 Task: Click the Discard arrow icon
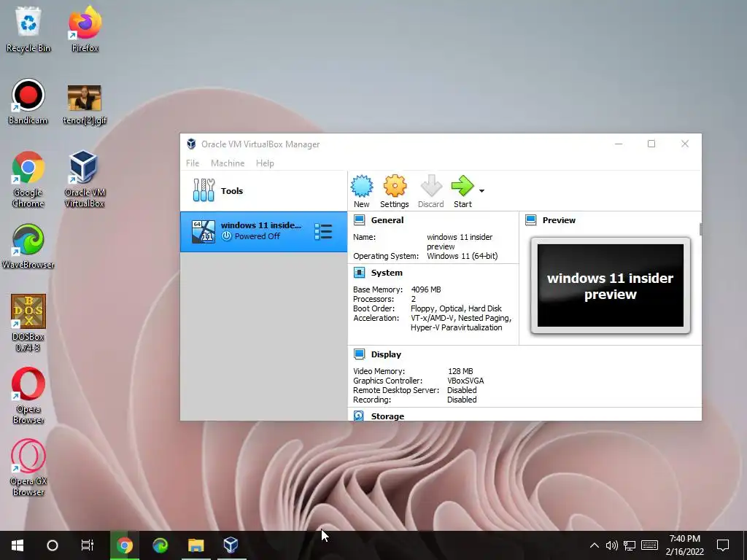tap(431, 186)
